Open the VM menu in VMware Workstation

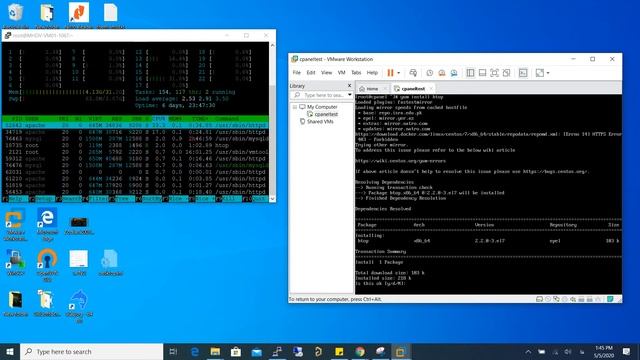point(342,73)
